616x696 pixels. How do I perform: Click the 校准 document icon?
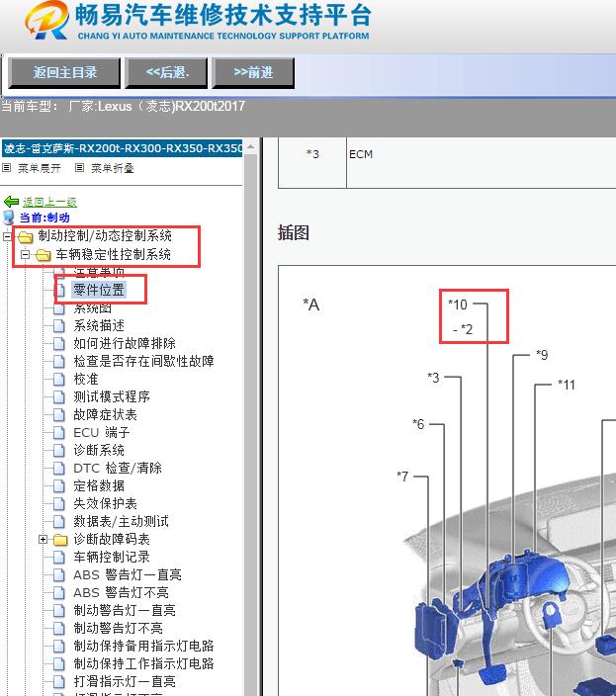[x=59, y=379]
